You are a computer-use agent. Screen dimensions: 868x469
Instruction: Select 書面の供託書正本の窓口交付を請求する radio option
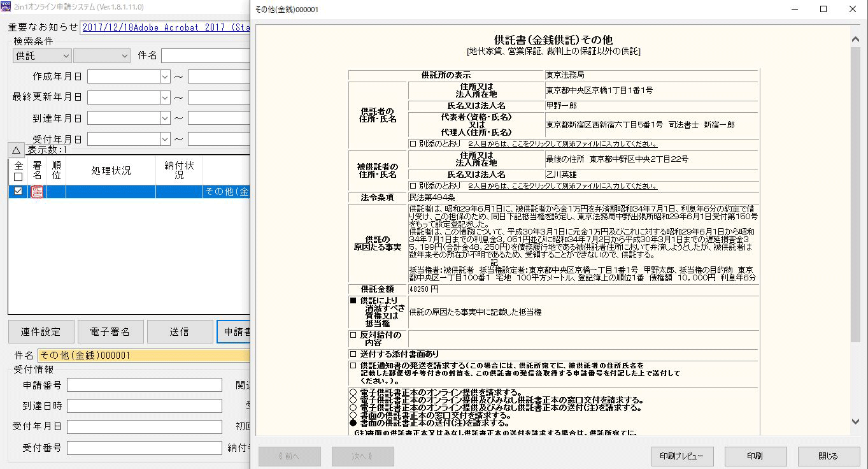353,415
